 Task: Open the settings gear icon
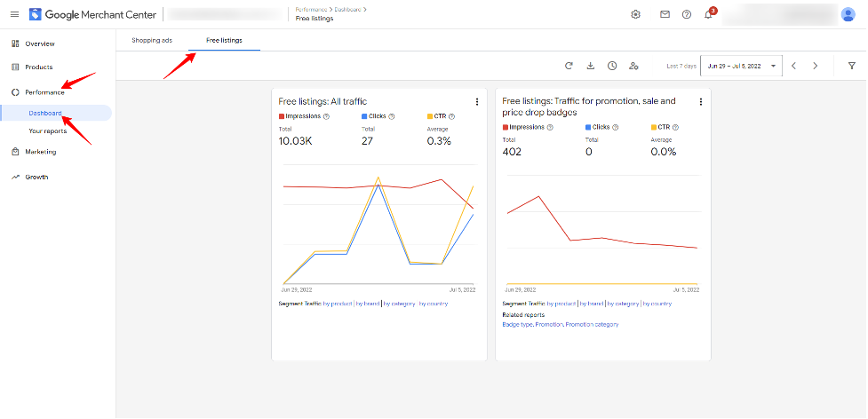pyautogui.click(x=635, y=14)
